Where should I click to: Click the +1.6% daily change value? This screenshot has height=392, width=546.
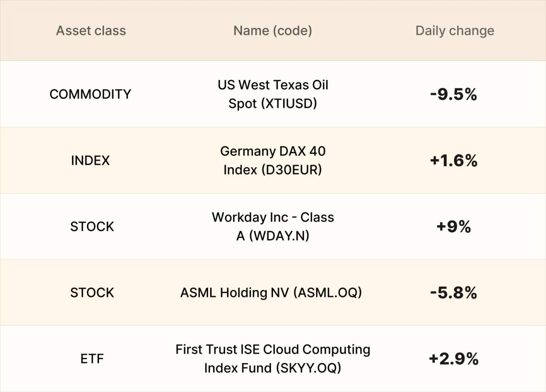pos(453,161)
